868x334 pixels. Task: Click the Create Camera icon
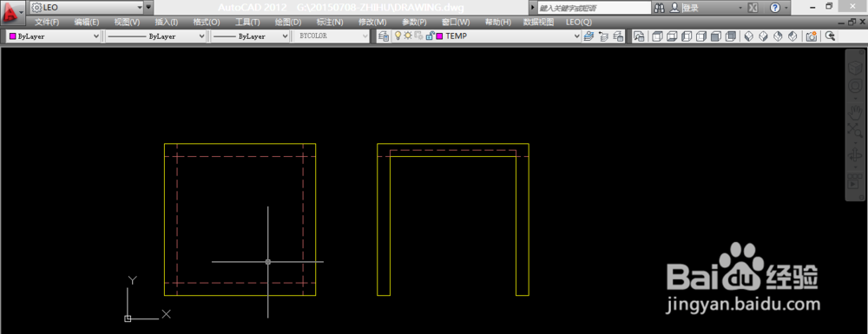[811, 36]
